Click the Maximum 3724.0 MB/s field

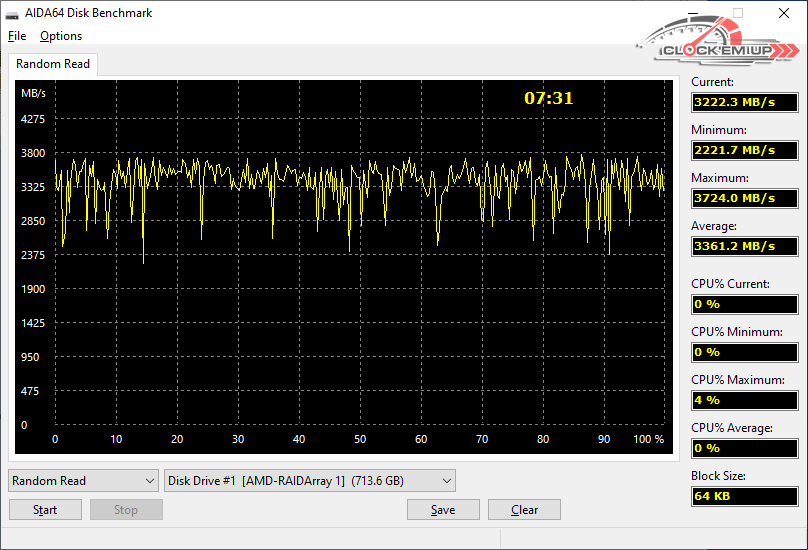[744, 198]
